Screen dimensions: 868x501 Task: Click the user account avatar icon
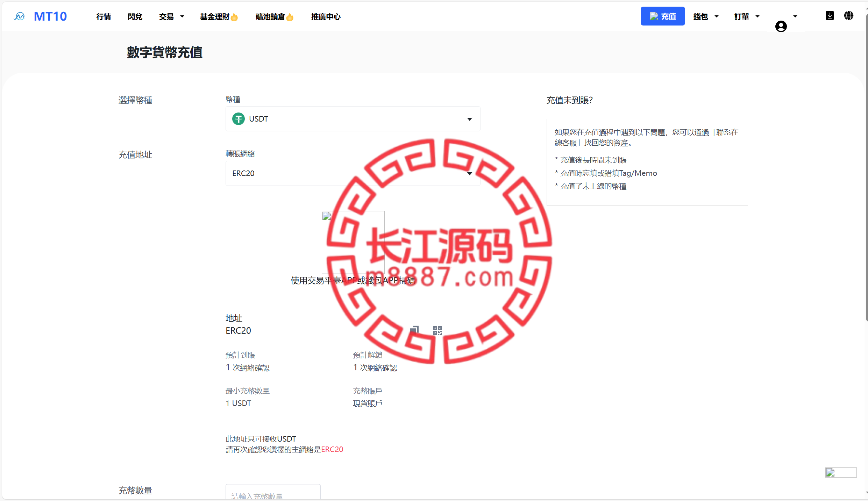(x=781, y=26)
